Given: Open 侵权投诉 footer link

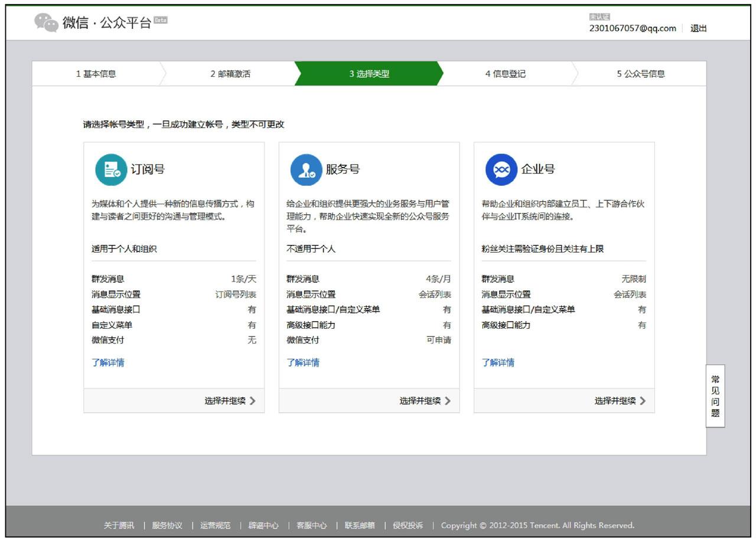Looking at the screenshot, I should [x=408, y=525].
